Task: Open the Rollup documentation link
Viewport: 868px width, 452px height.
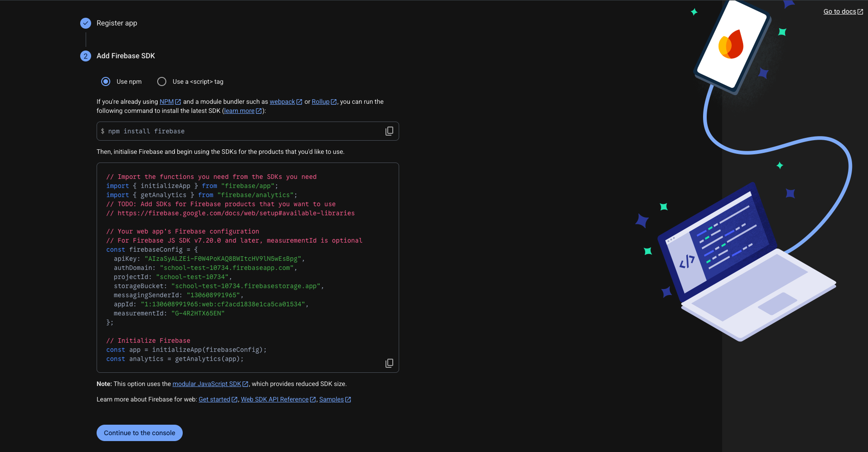Action: point(321,102)
